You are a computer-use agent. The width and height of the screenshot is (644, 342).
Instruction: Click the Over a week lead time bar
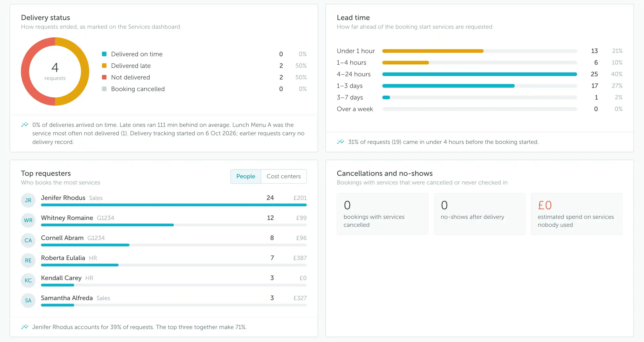(x=479, y=109)
